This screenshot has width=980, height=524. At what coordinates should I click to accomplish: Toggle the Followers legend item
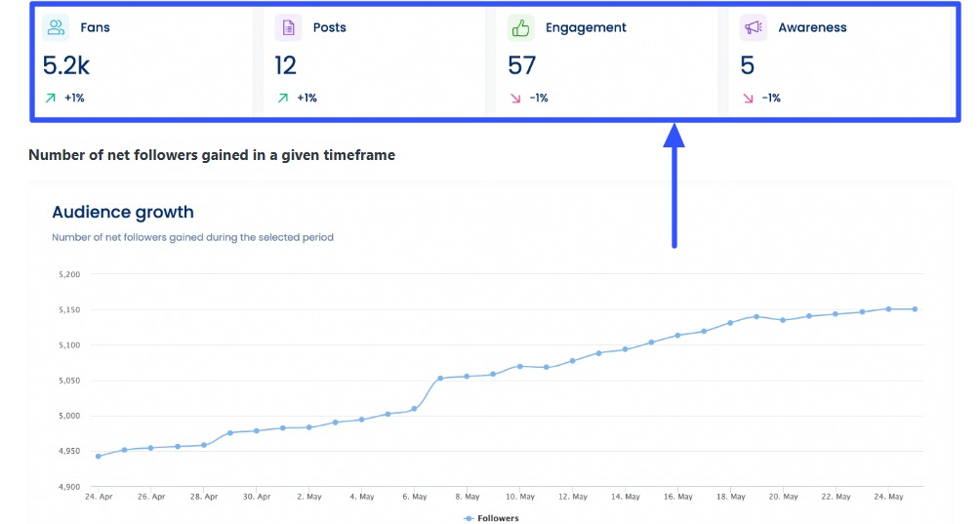click(x=491, y=518)
